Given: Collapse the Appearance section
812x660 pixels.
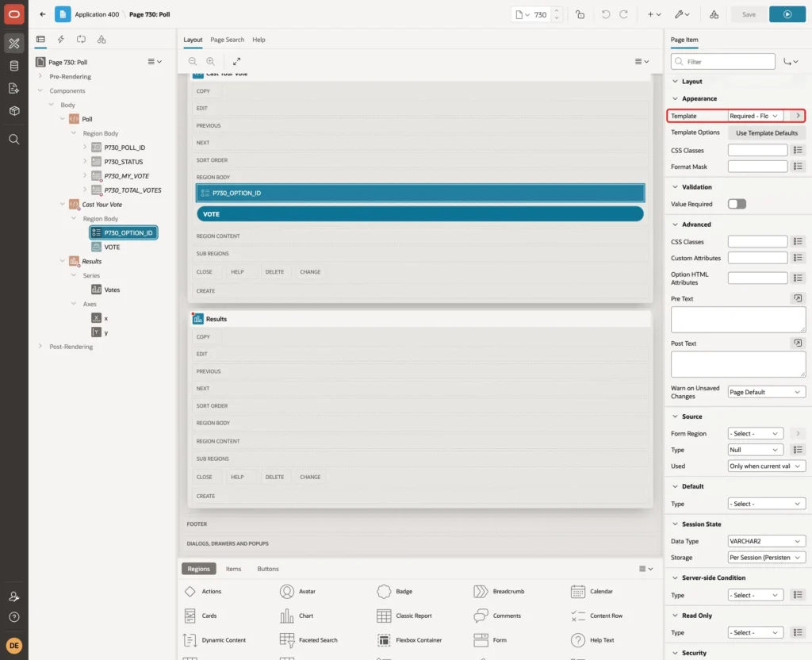Looking at the screenshot, I should pos(675,98).
